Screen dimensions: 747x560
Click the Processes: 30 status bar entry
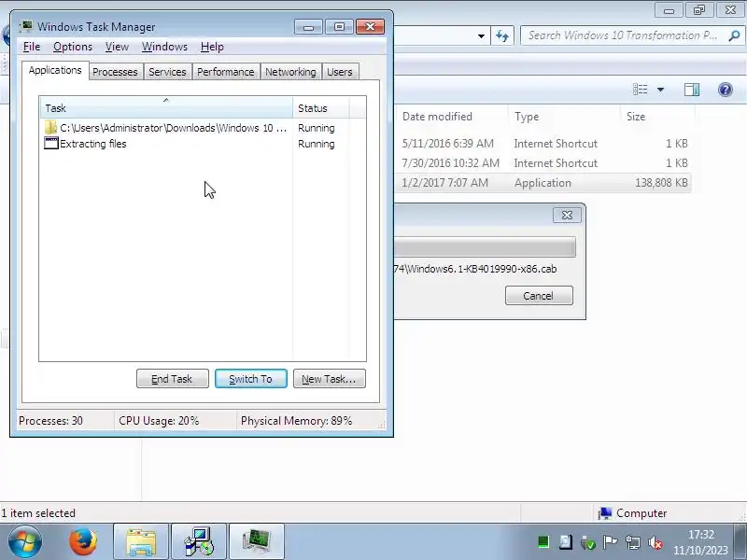coord(65,421)
